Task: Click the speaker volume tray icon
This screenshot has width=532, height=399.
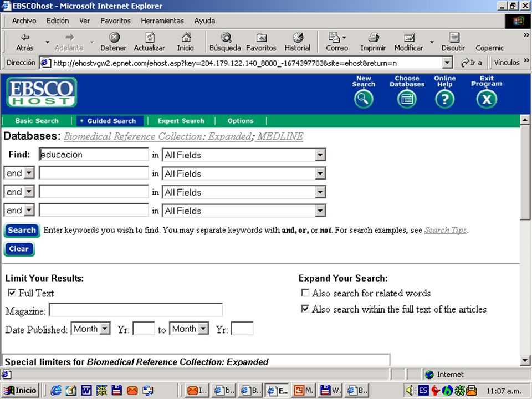Action: click(411, 391)
